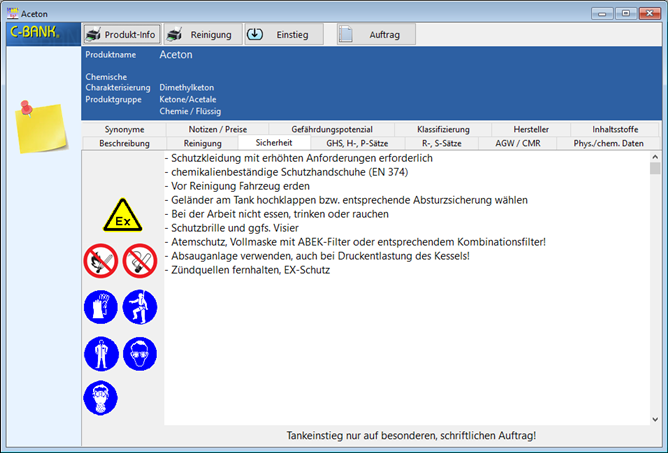Click the safety goggles mandatory sign

pyautogui.click(x=140, y=353)
